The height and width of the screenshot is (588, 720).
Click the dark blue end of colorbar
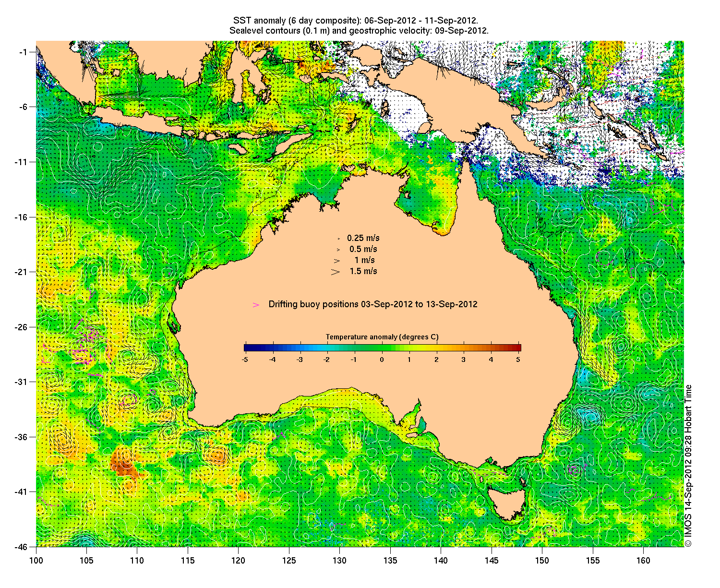coord(246,348)
